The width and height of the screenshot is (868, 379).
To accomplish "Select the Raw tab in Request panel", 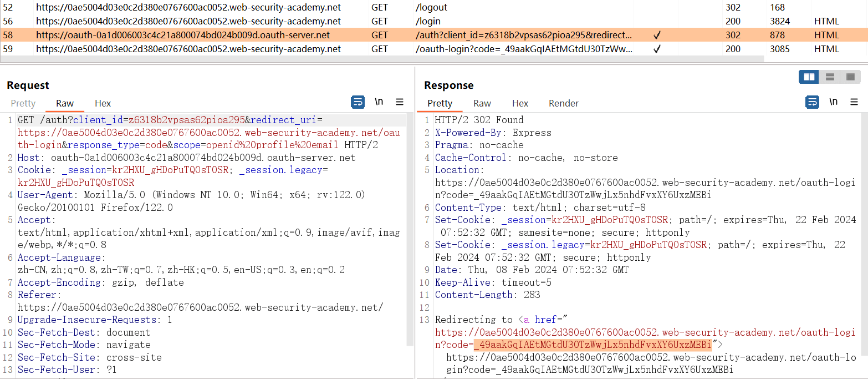I will coord(65,103).
